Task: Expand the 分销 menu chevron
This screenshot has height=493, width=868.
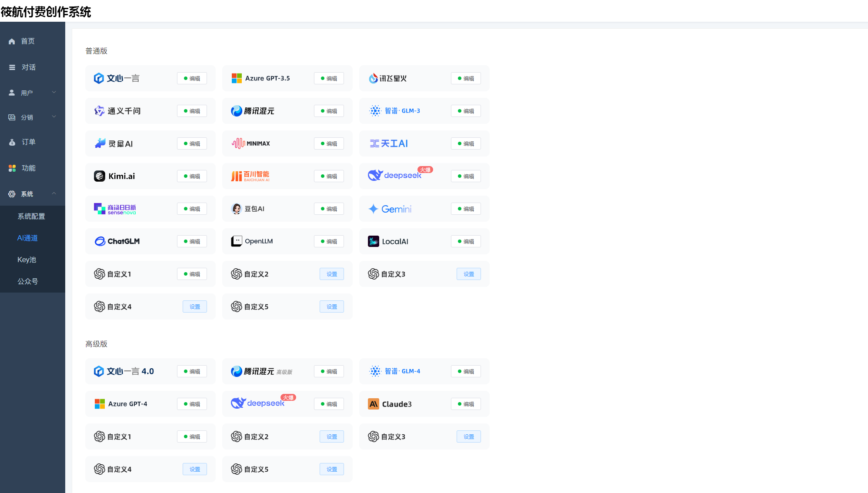Action: 54,117
